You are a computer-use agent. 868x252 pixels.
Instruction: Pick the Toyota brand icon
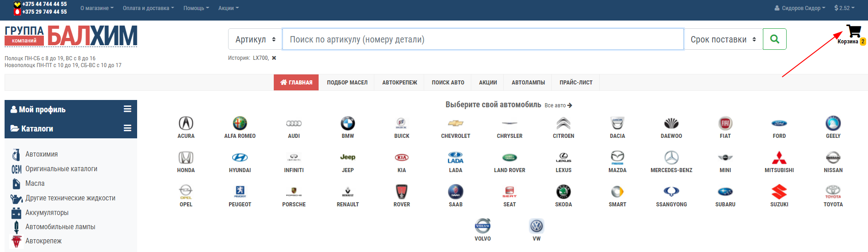point(833,192)
